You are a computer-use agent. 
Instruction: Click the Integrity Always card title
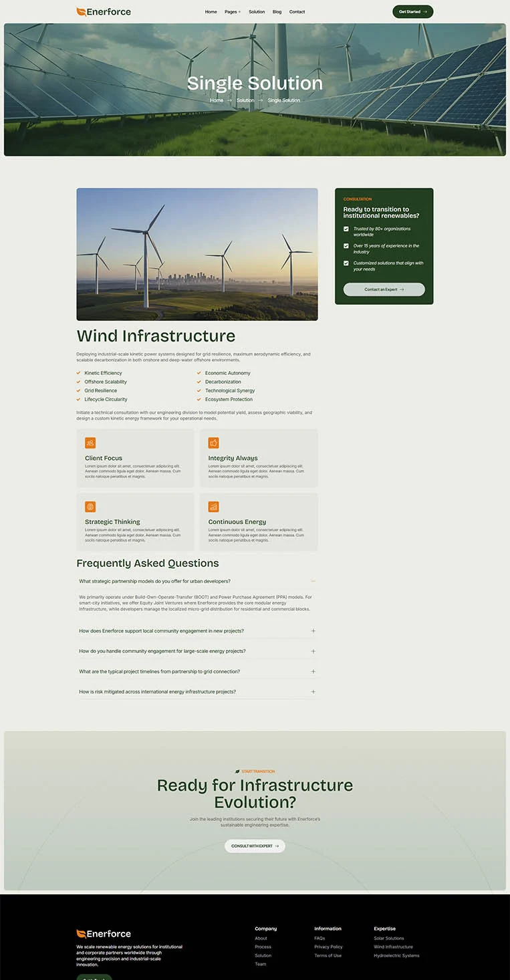pyautogui.click(x=233, y=458)
